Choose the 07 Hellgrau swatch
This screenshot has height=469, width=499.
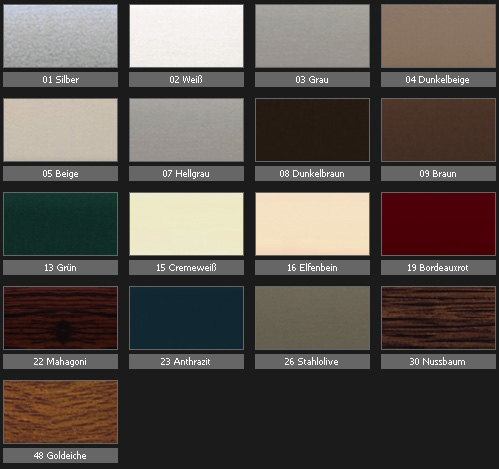(x=186, y=130)
